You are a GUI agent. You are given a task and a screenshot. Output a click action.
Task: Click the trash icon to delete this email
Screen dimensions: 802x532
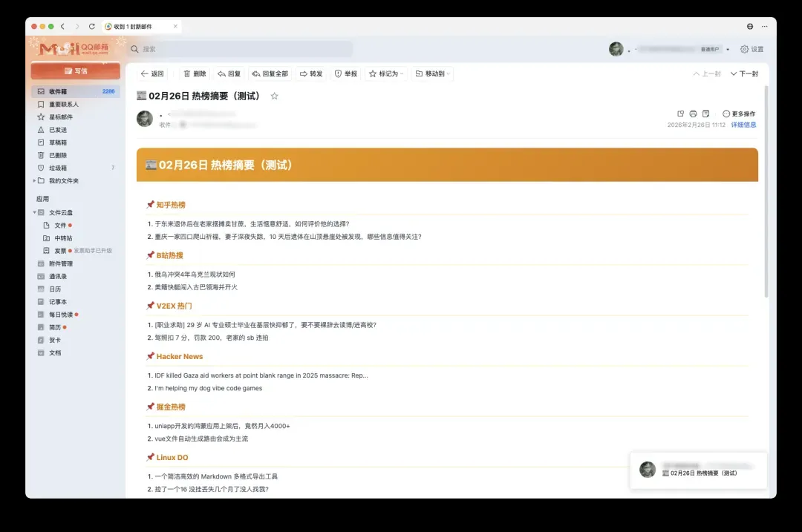click(x=187, y=74)
